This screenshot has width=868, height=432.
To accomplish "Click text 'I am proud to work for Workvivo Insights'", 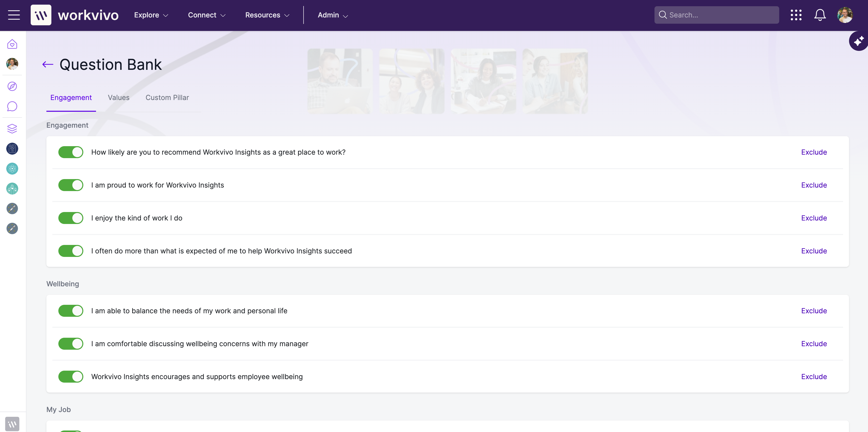I will click(x=157, y=185).
